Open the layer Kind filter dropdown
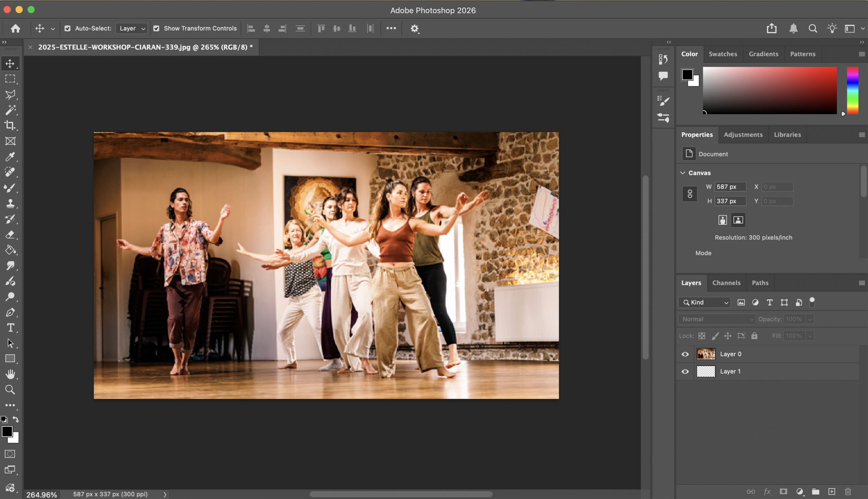Image resolution: width=868 pixels, height=499 pixels. pyautogui.click(x=704, y=302)
